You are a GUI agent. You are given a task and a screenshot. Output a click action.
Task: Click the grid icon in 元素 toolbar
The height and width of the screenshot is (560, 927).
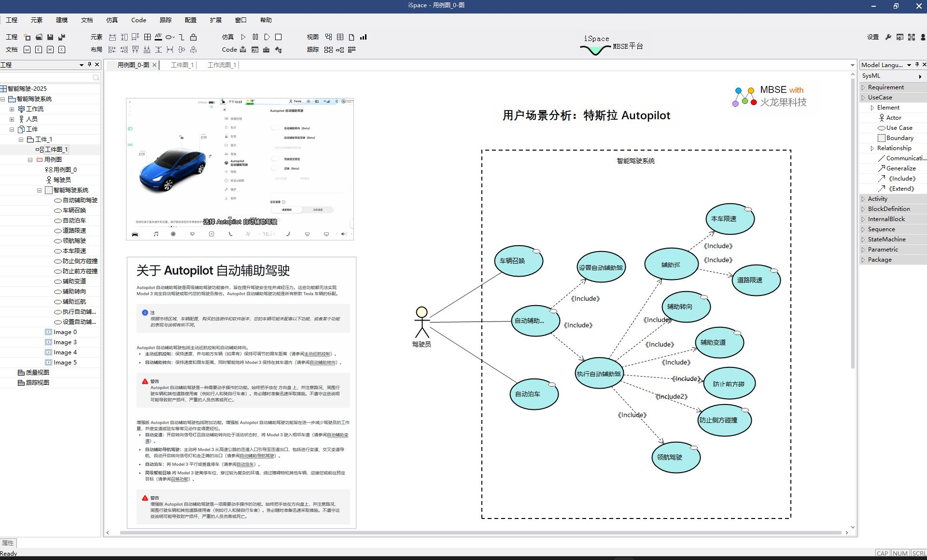coord(147,37)
